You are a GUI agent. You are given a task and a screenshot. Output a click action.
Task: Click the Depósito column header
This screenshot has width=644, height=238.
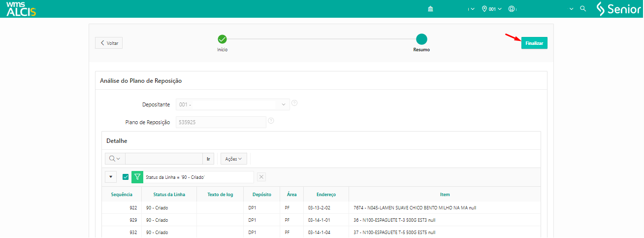(262, 195)
